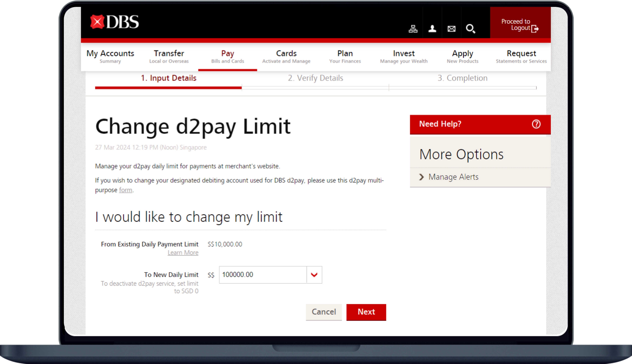Select the 3. Completion step
The image size is (632, 364).
pos(462,78)
